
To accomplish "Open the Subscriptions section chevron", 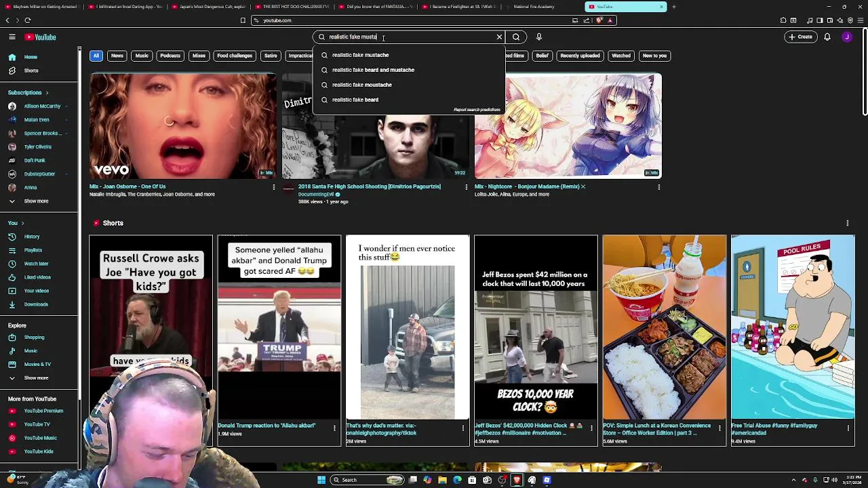I will [47, 92].
